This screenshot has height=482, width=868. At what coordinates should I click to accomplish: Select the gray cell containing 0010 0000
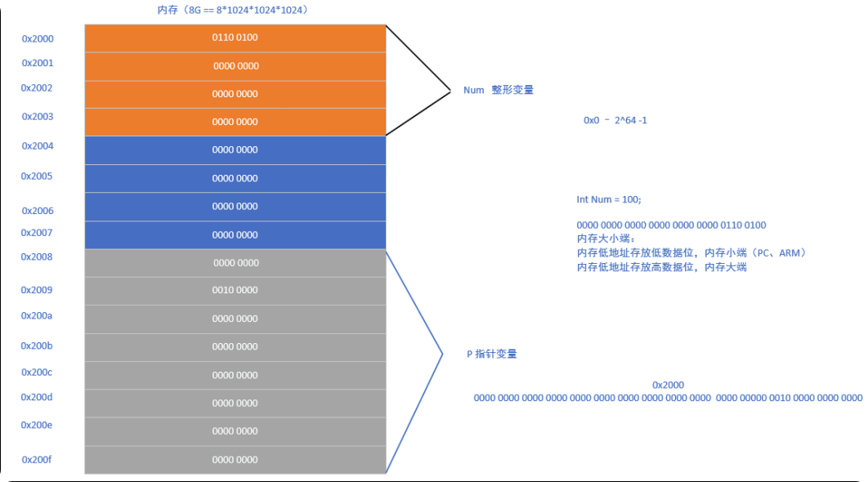tap(235, 291)
